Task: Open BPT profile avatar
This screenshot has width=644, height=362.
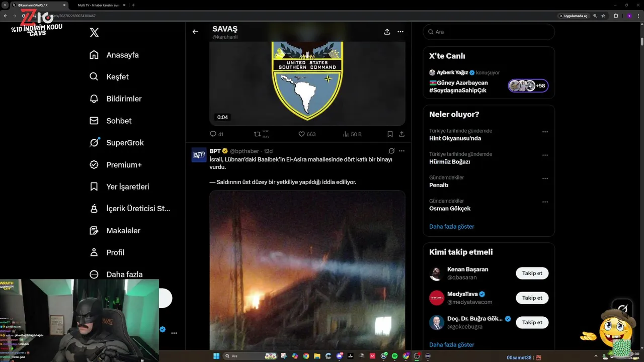Action: 199,154
